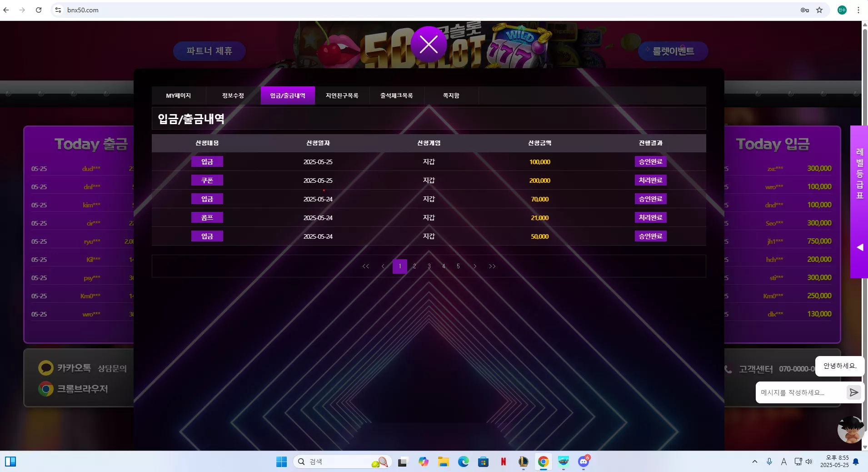This screenshot has width=868, height=472.
Task: Click the microphone icon in system tray
Action: [x=769, y=462]
